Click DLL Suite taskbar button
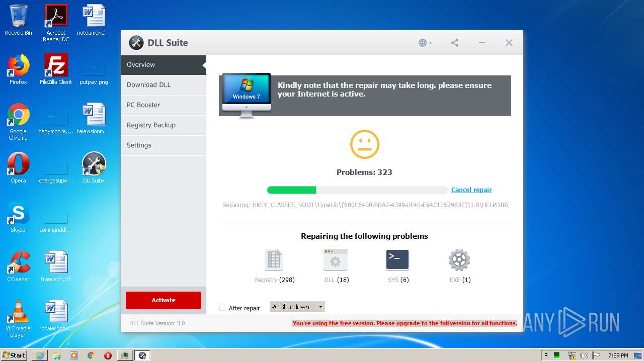The width and height of the screenshot is (644, 362). [x=142, y=355]
